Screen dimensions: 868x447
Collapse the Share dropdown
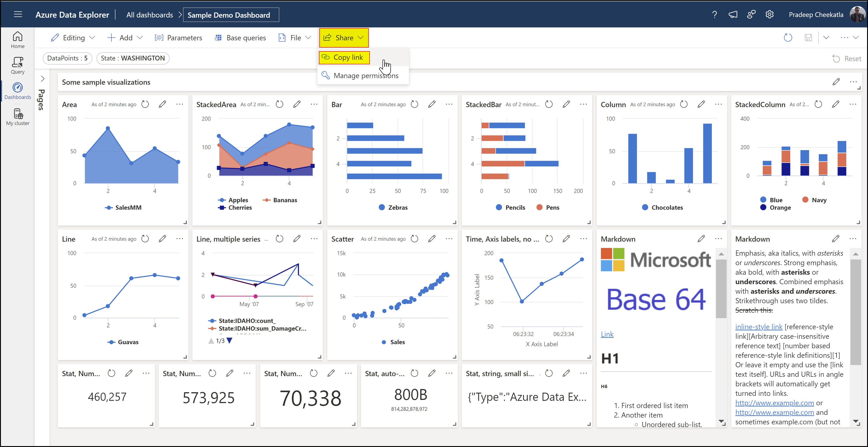[344, 38]
